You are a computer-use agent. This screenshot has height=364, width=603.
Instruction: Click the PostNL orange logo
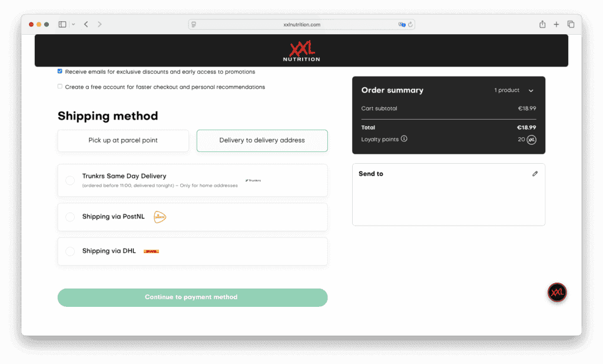pos(160,217)
